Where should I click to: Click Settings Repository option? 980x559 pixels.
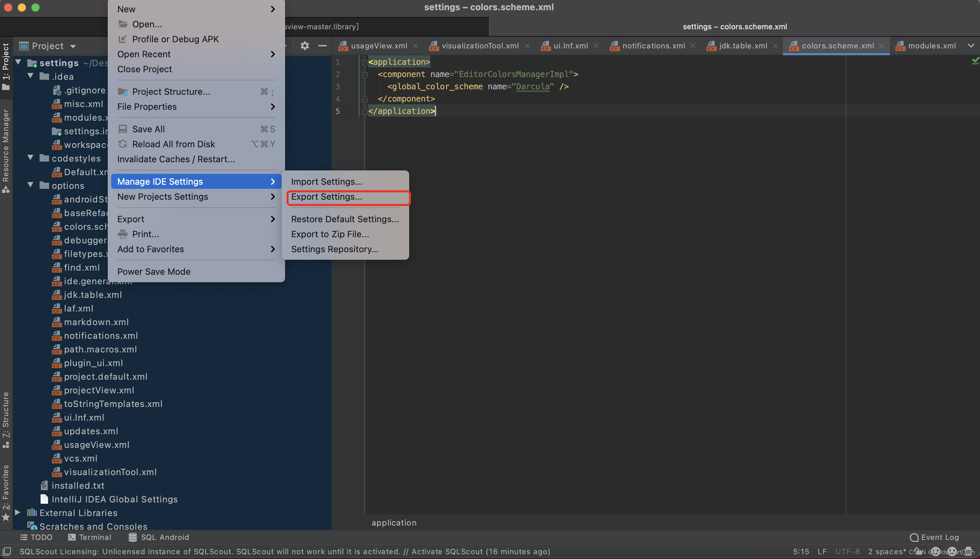pos(335,248)
